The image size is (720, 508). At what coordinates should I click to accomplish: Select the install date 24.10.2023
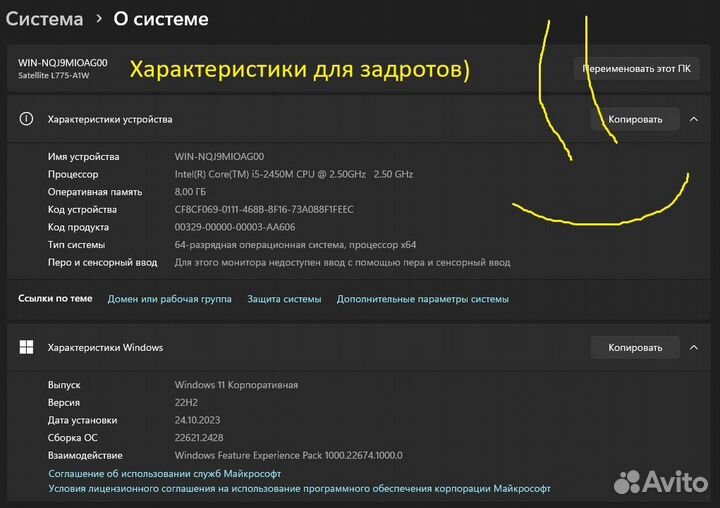197,420
